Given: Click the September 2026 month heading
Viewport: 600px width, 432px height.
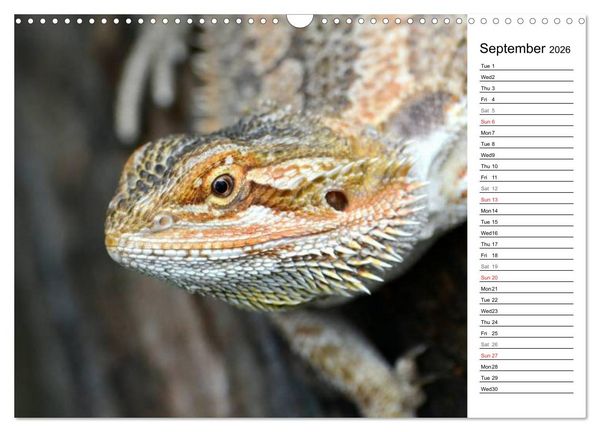Looking at the screenshot, I should click(525, 49).
